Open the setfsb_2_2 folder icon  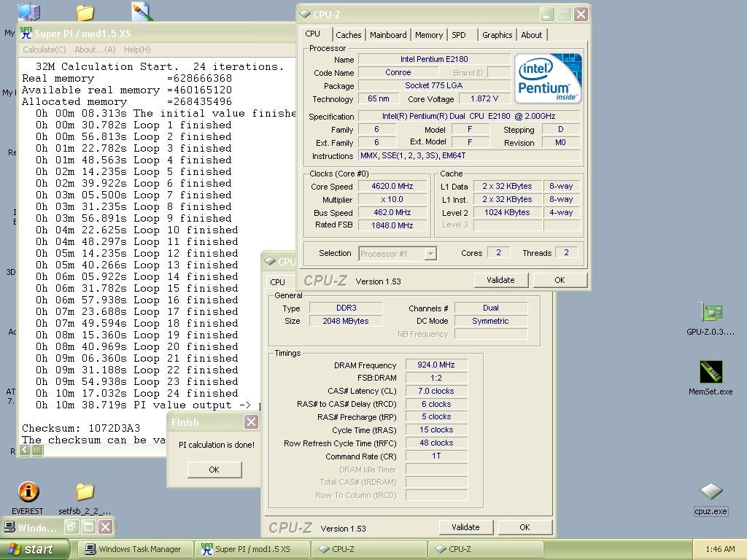(x=85, y=492)
